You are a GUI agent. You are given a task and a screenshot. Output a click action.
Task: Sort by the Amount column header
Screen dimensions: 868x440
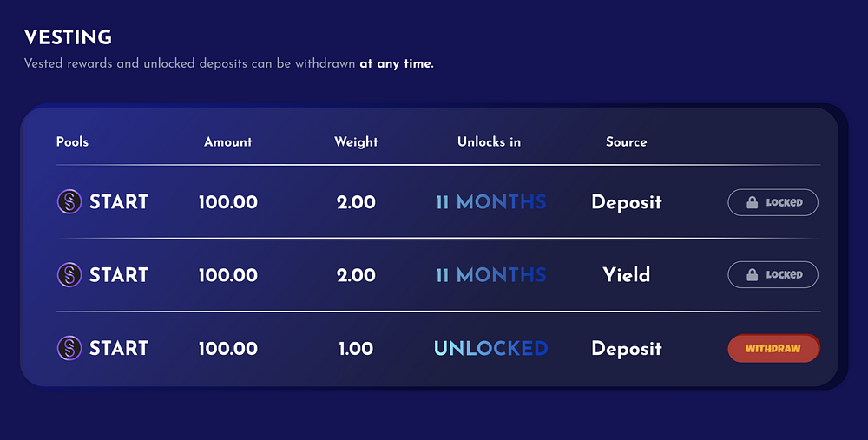pyautogui.click(x=228, y=141)
